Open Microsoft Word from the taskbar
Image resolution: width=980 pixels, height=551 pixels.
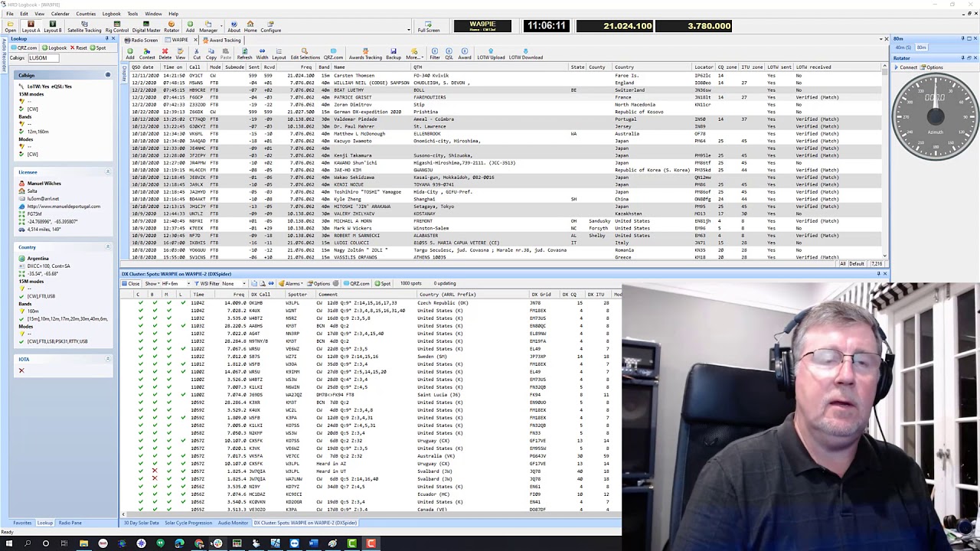(313, 544)
